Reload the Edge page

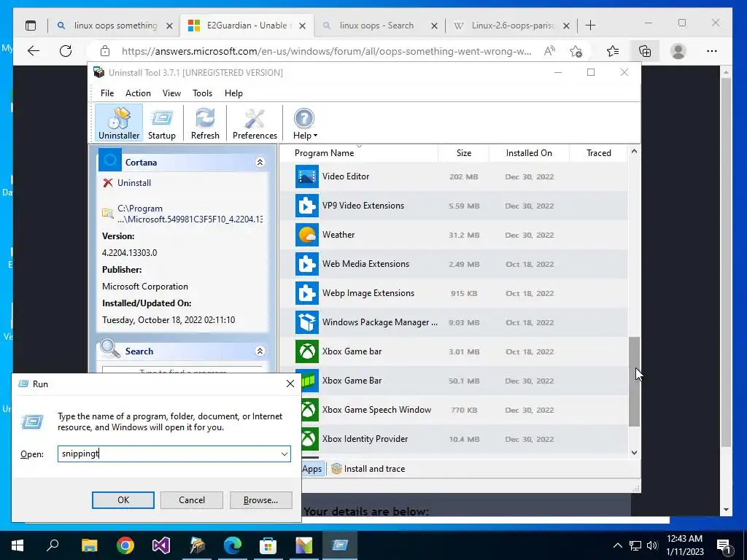click(x=66, y=51)
